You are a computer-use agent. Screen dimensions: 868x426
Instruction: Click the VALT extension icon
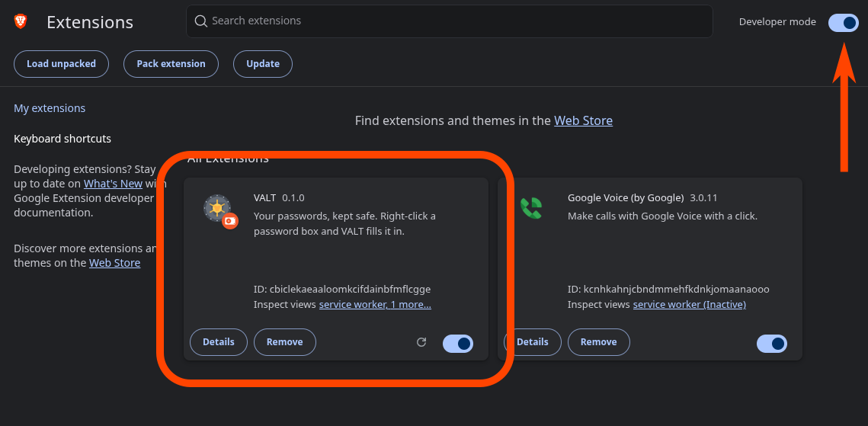[220, 211]
